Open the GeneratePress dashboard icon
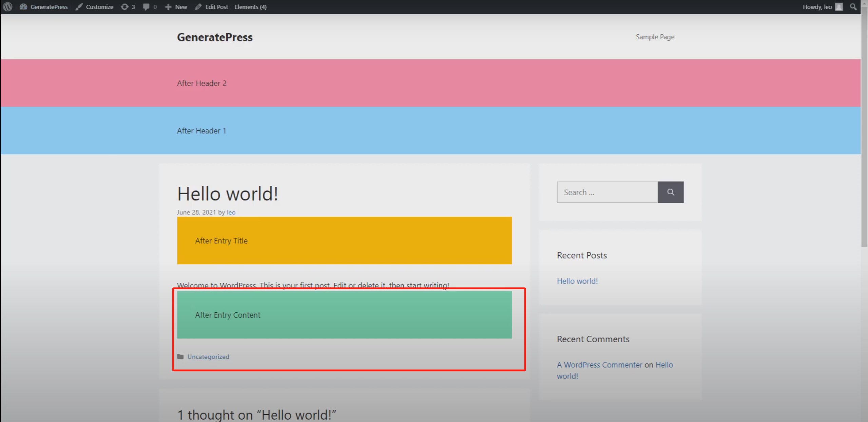Image resolution: width=868 pixels, height=422 pixels. (x=23, y=7)
